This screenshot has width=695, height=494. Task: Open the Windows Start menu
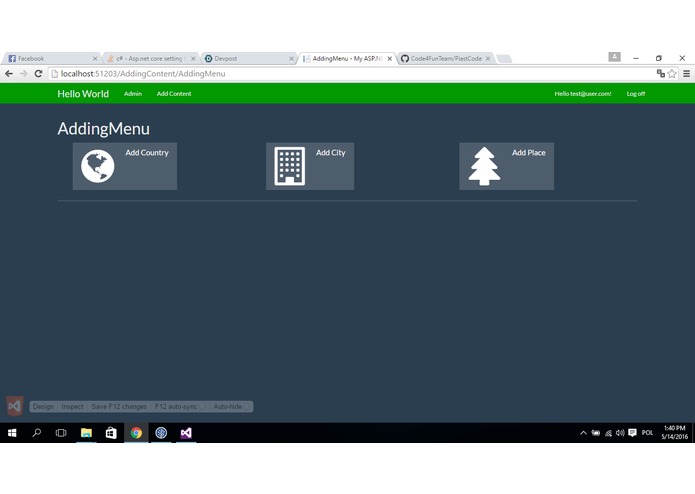[12, 433]
